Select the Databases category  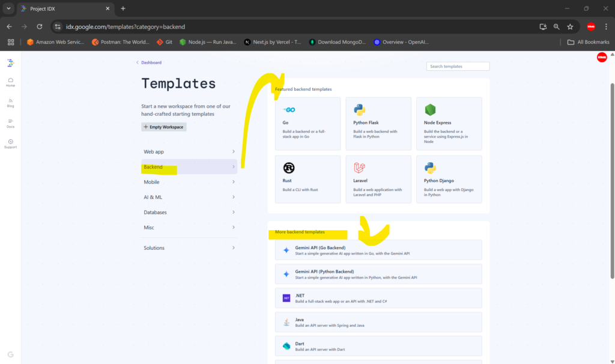[x=189, y=212]
